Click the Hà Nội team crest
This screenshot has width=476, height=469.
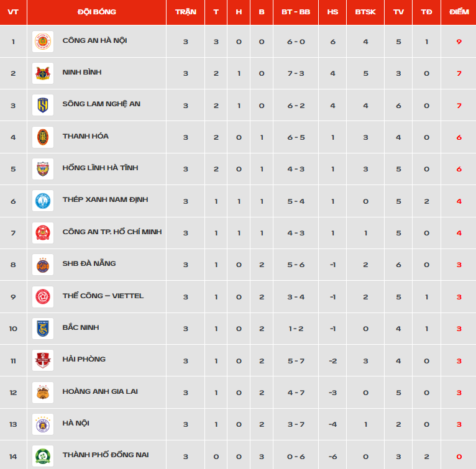tap(43, 424)
